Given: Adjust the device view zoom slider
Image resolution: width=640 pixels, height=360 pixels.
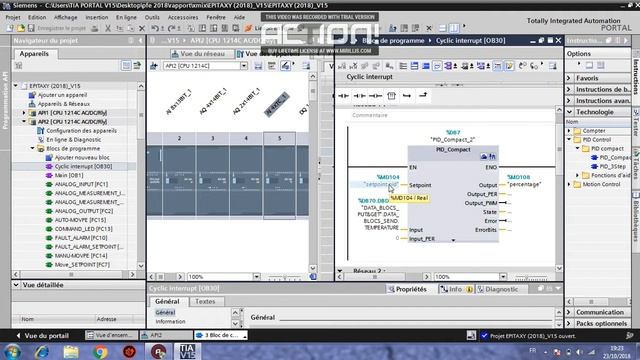Looking at the screenshot, I should click(284, 277).
